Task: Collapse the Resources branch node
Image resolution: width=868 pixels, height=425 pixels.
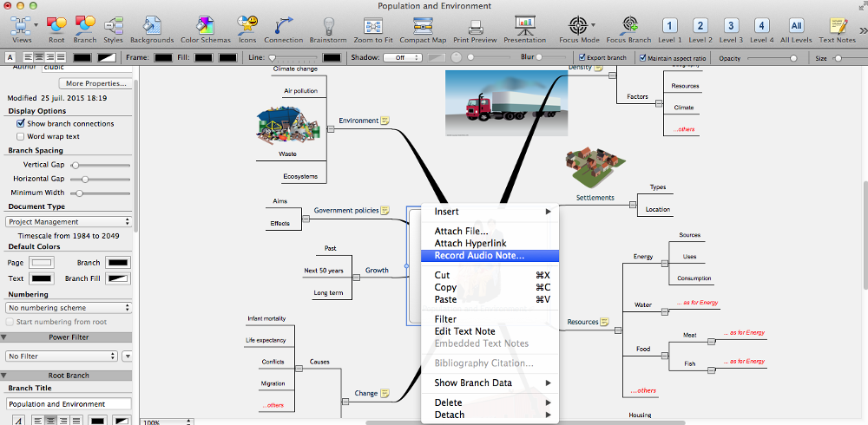Action: point(618,330)
